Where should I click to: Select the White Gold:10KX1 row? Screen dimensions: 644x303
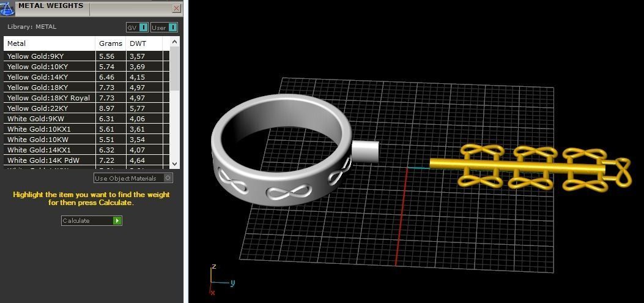87,129
